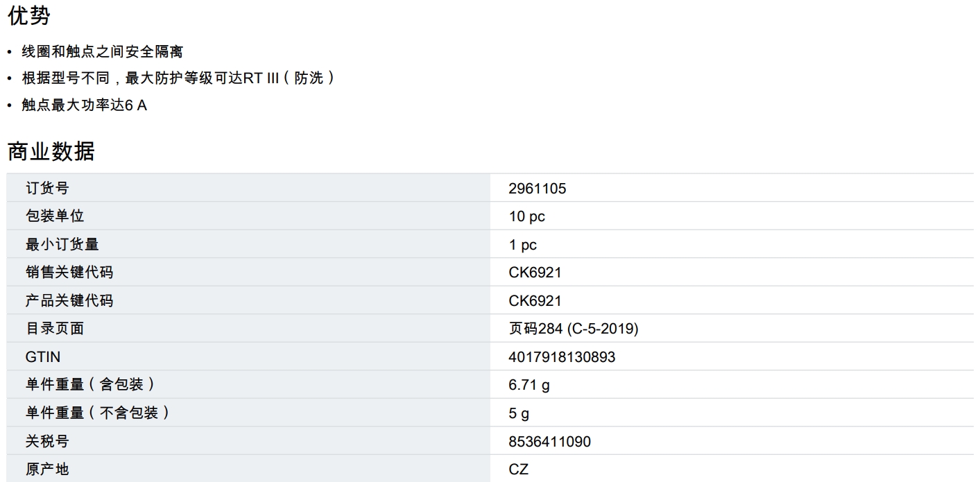Click the 触点最大功率达6 A bullet
This screenshot has width=980, height=482.
point(84,105)
